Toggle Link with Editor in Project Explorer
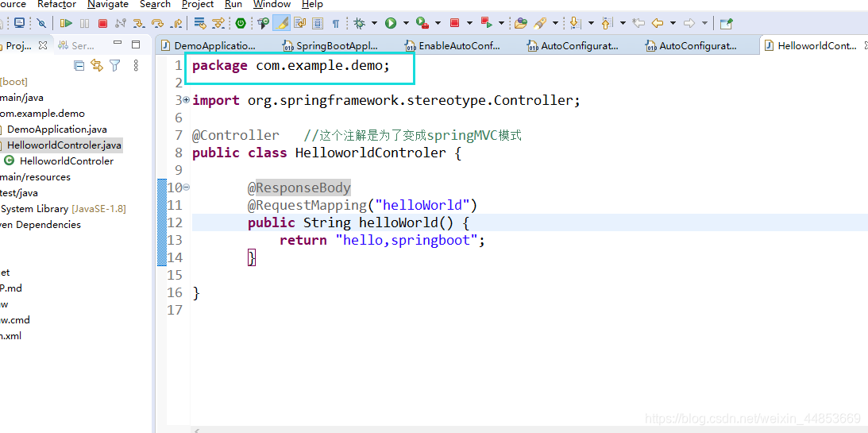 pos(97,66)
